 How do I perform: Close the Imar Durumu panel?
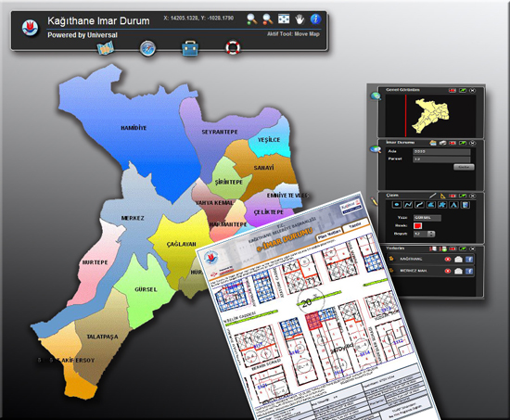[x=472, y=143]
